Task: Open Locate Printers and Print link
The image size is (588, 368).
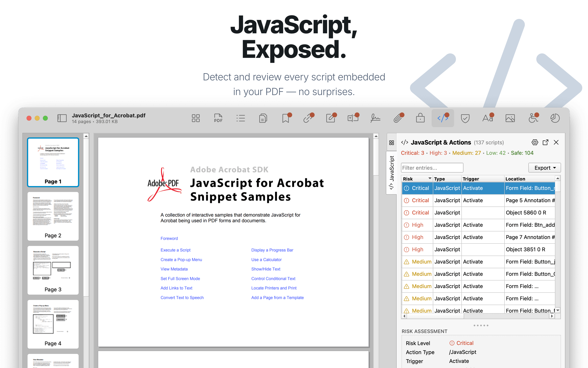Action: (274, 288)
